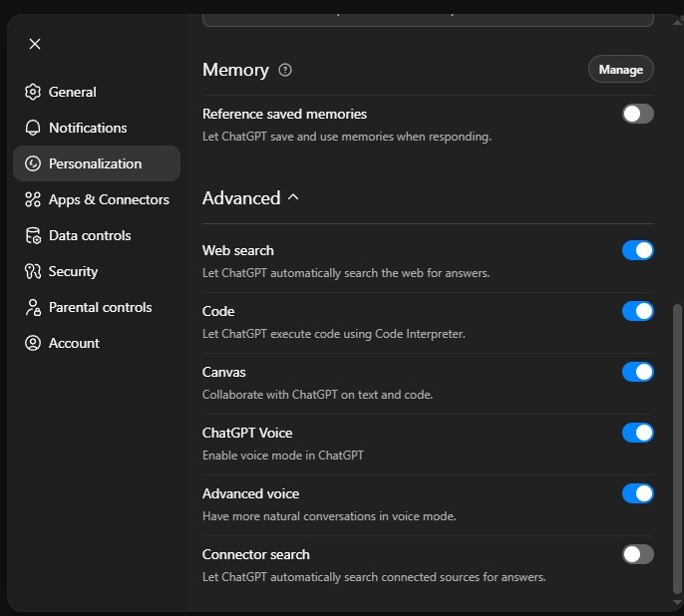The width and height of the screenshot is (684, 616).
Task: Click the Account profile icon
Action: coord(33,343)
